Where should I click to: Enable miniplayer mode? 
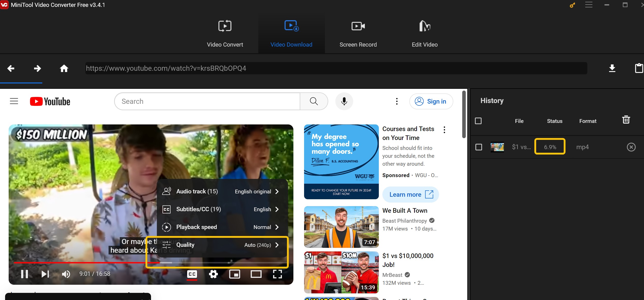pyautogui.click(x=234, y=274)
